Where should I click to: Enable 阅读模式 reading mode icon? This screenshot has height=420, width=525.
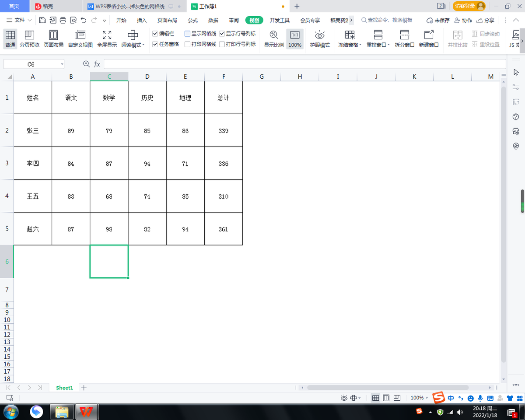click(x=133, y=35)
